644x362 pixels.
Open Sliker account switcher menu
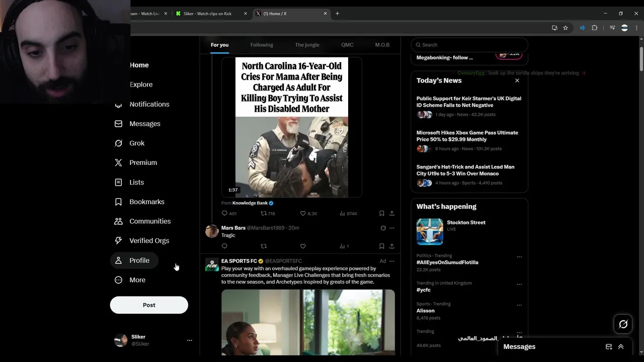pos(189,340)
